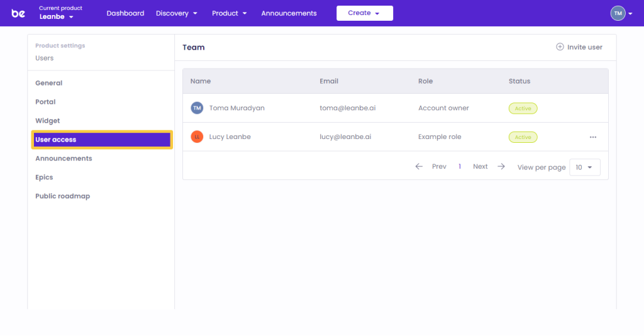This screenshot has width=644, height=336.
Task: Change the View per page value
Action: (584, 167)
